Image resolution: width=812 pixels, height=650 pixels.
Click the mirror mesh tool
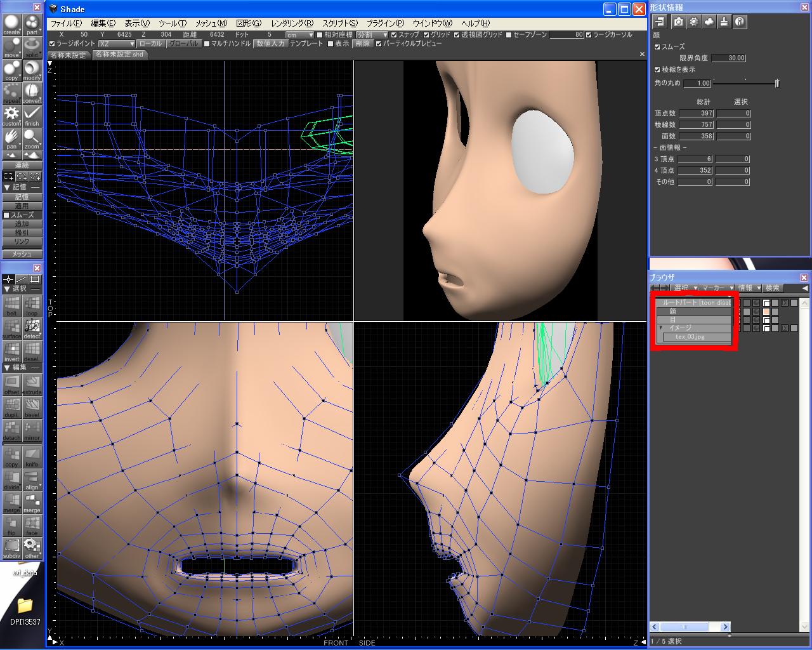coord(32,431)
